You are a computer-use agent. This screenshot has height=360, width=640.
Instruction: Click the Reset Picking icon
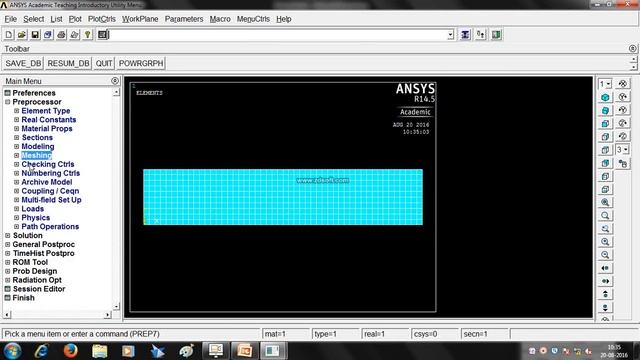(480, 35)
